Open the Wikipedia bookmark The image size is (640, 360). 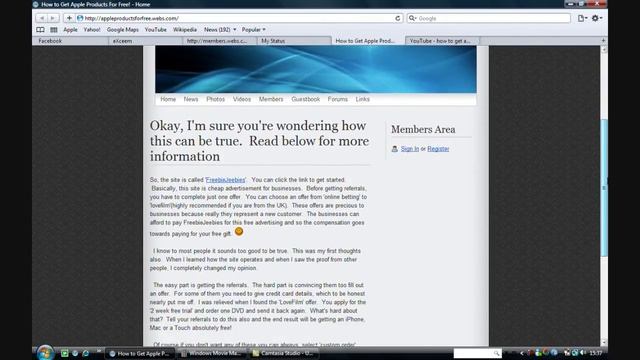coord(184,30)
